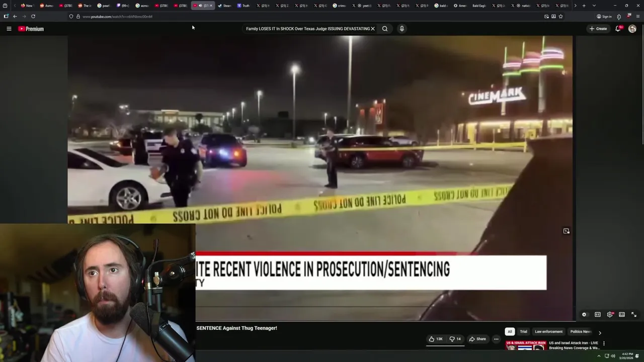
Task: Open Windows notification center bell
Action: tap(637, 356)
